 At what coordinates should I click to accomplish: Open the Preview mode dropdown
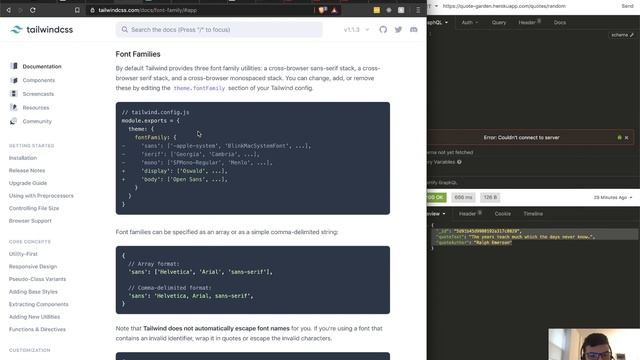[x=436, y=213]
